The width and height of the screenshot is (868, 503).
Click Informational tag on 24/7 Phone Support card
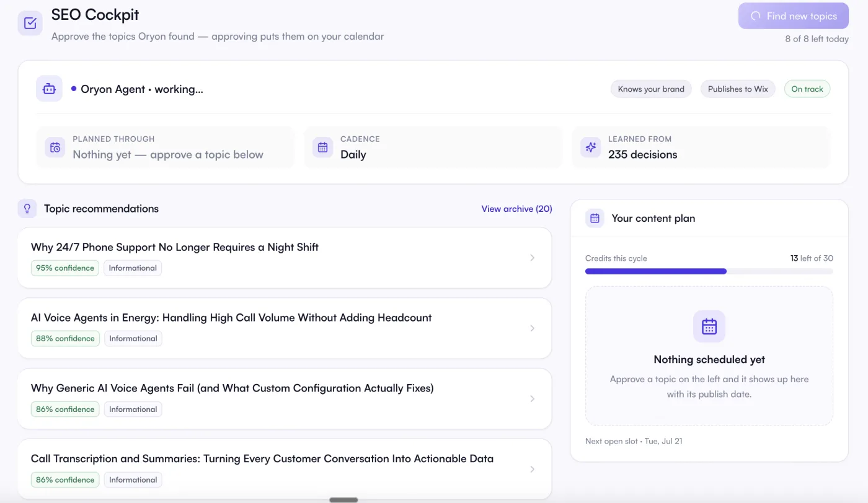(133, 268)
